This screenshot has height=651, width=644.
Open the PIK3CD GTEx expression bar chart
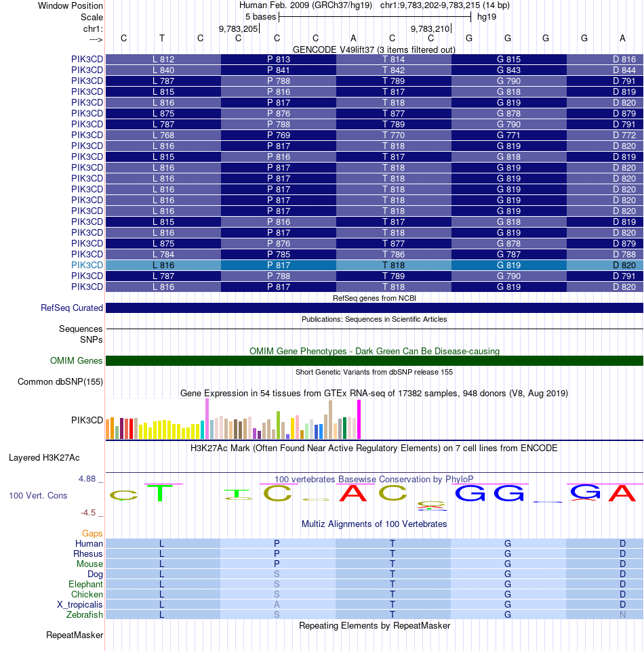click(x=233, y=419)
